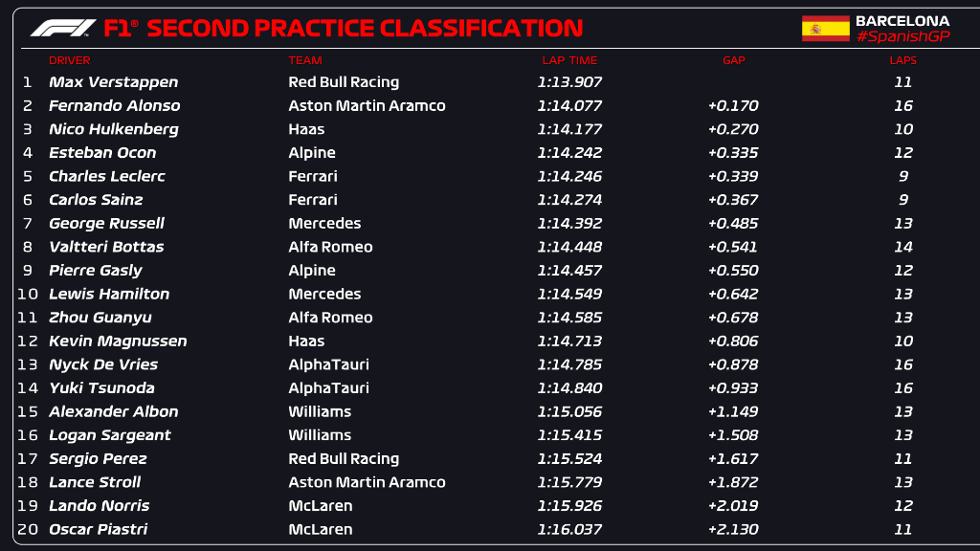Click Lando Norris's McLaren team label
The height and width of the screenshot is (551, 980).
320,506
